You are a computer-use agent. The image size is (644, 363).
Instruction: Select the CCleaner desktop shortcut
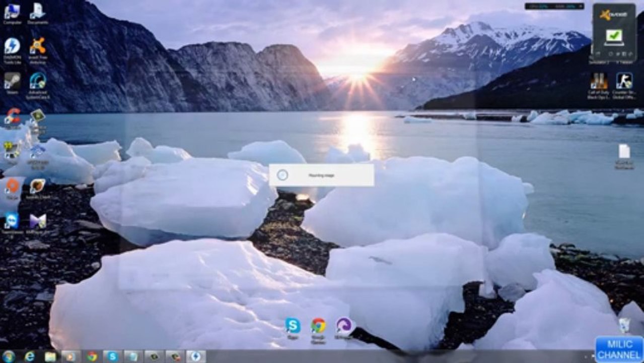click(12, 118)
